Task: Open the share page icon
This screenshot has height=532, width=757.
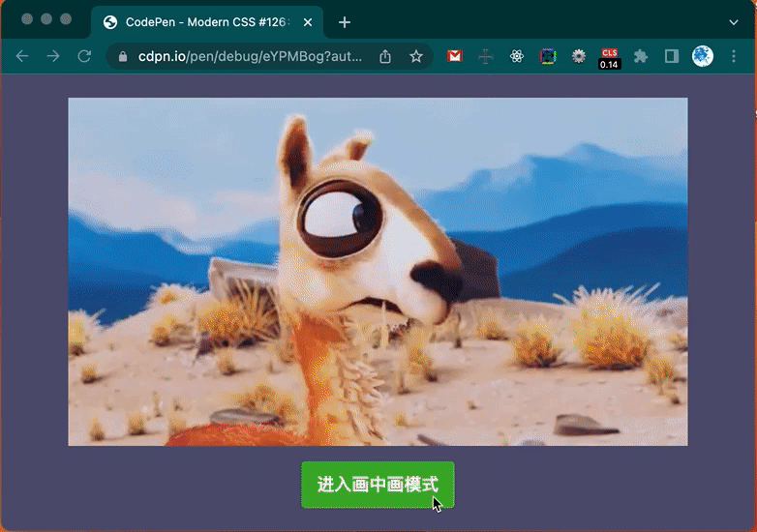Action: (385, 56)
